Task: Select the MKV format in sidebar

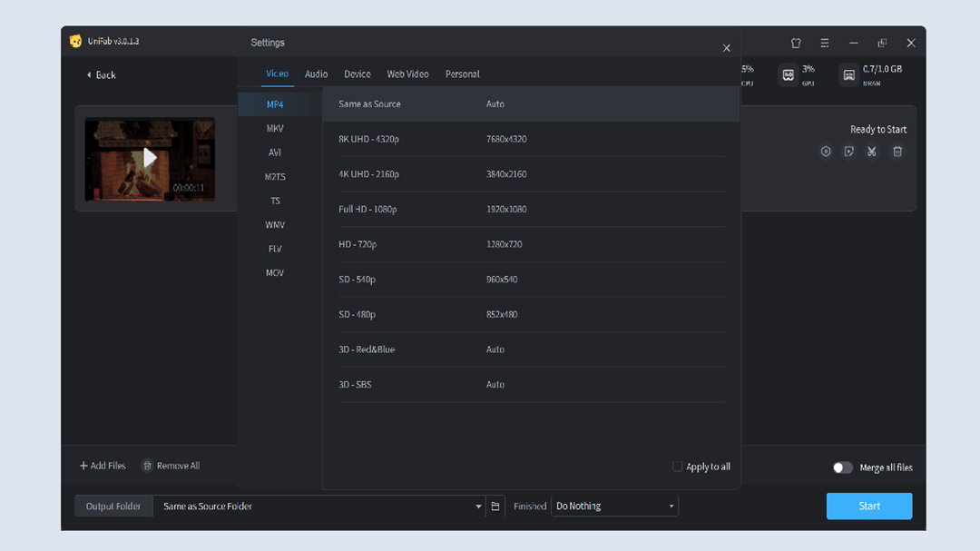Action: [275, 129]
